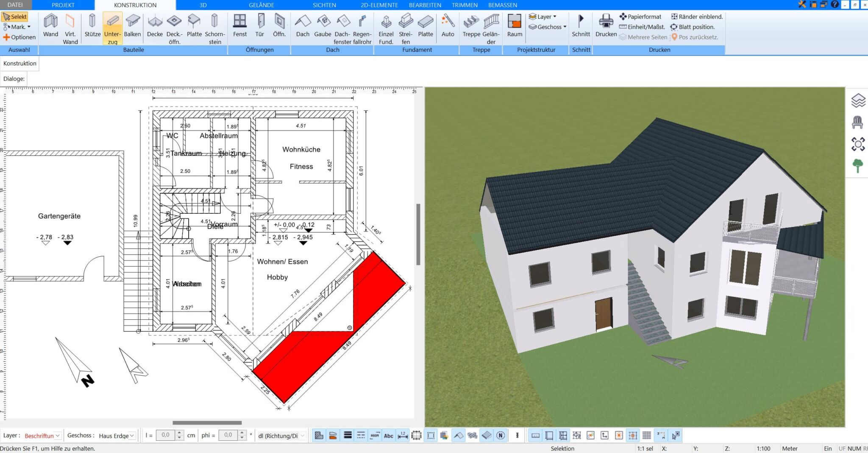
Task: Open the furniture chair panel icon
Action: (857, 123)
